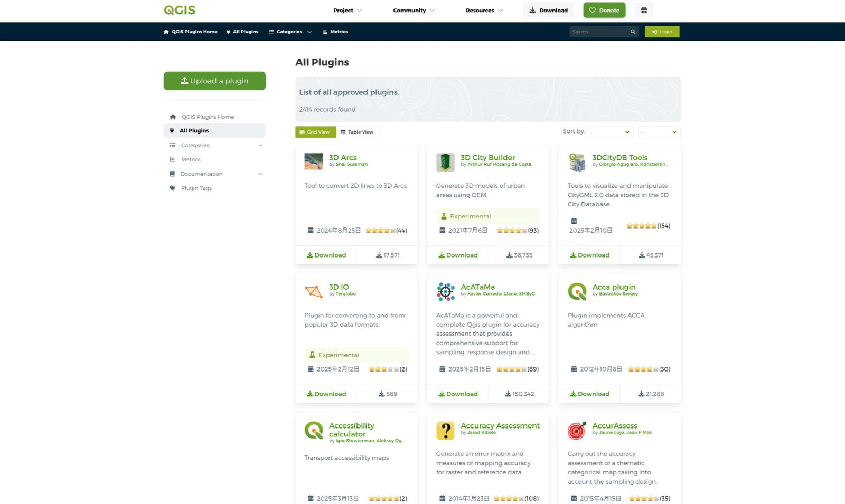
Task: Open All Plugins in the navigation bar
Action: (x=242, y=32)
